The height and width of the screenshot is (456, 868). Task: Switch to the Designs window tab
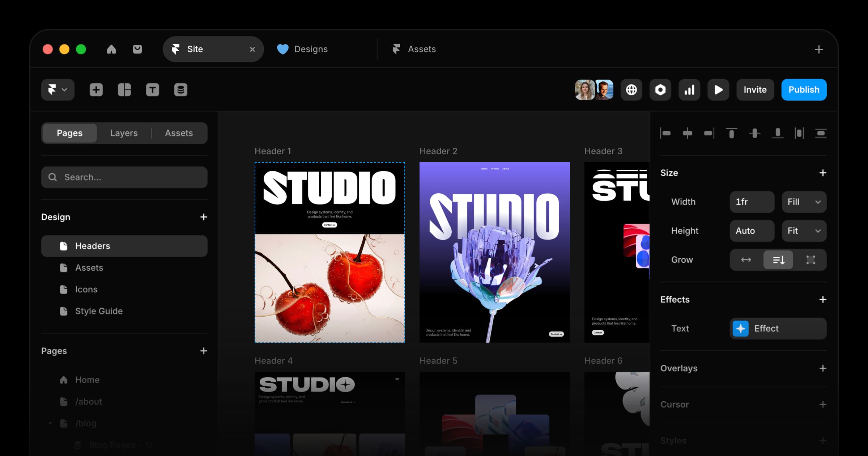(x=310, y=49)
